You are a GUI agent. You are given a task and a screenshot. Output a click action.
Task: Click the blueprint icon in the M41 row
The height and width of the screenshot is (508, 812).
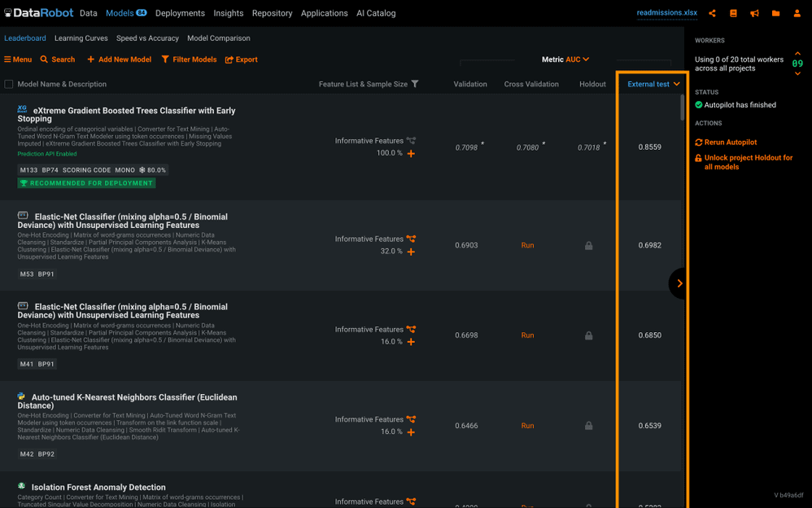click(411, 329)
